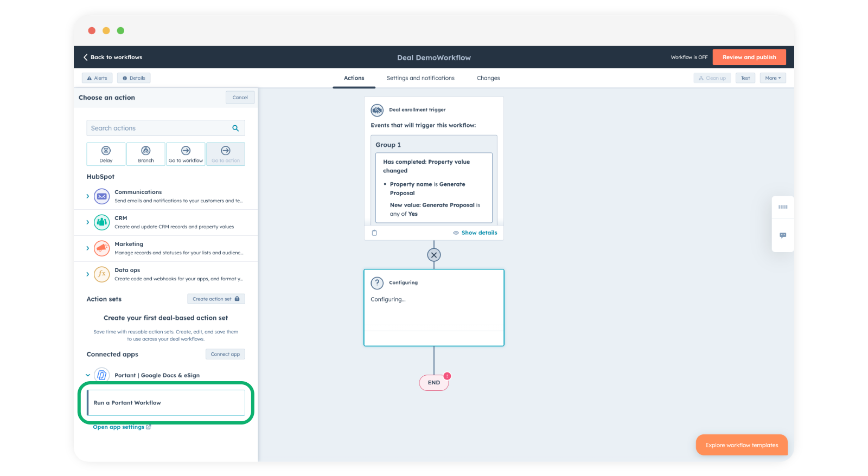Collapse the Portant Google Docs & eSign section
The image size is (868, 476).
click(88, 375)
